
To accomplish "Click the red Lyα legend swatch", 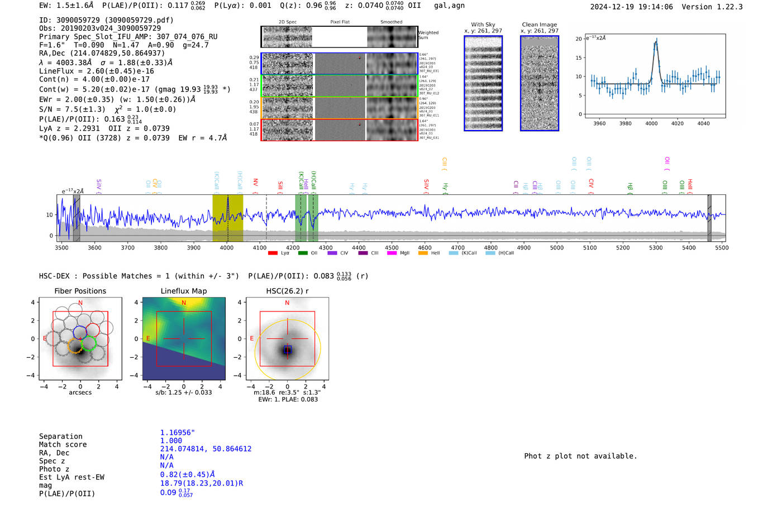I will pyautogui.click(x=273, y=253).
